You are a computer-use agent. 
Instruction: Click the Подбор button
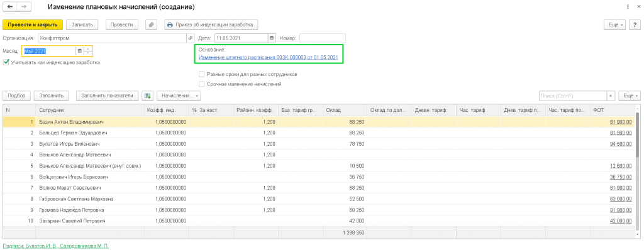(16, 95)
